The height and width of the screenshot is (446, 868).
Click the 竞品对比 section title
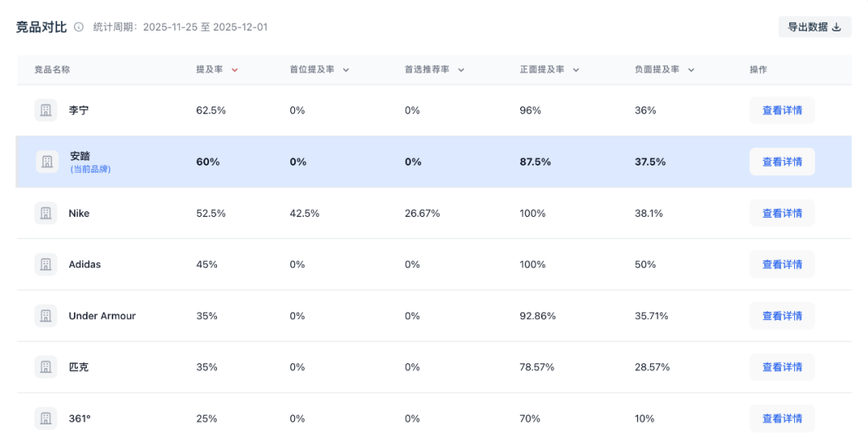pyautogui.click(x=42, y=27)
